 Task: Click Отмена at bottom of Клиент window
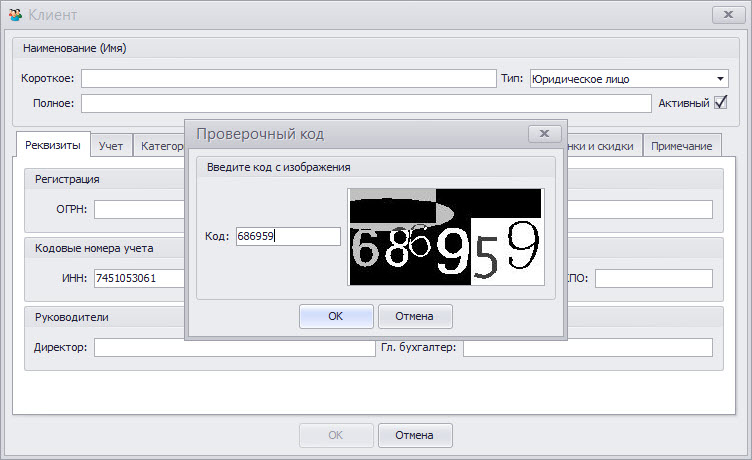tap(415, 435)
